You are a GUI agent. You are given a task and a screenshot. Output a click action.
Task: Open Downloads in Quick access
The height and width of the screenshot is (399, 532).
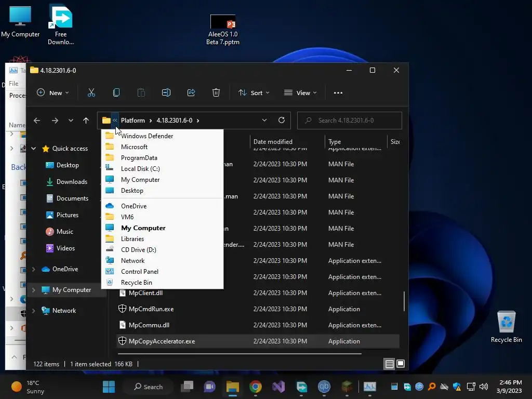[x=67, y=181]
